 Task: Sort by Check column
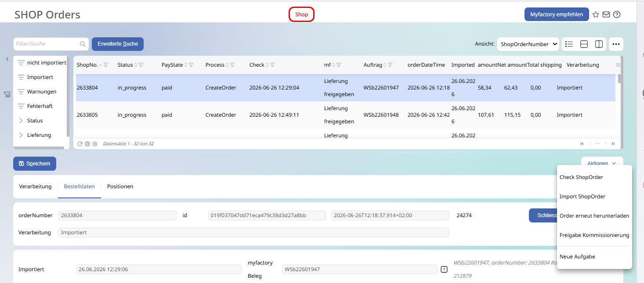coord(267,65)
